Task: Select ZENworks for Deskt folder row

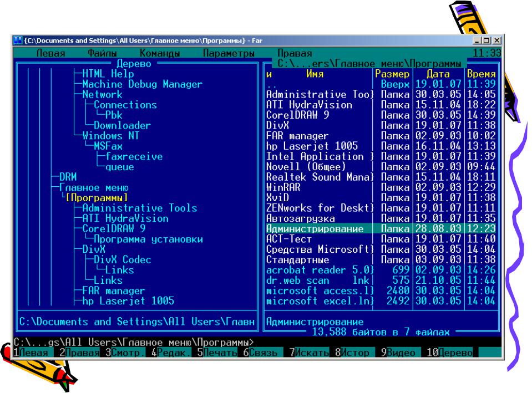Action: coord(381,208)
